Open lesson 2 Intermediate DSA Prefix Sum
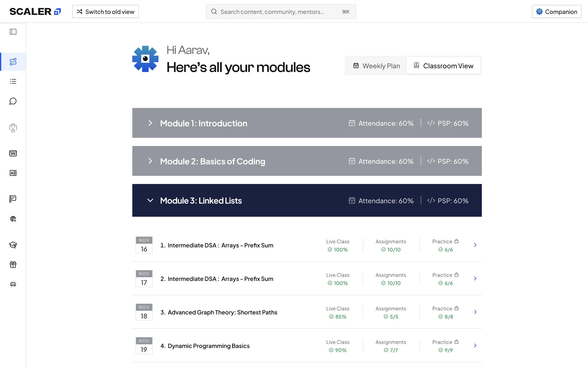 217,279
